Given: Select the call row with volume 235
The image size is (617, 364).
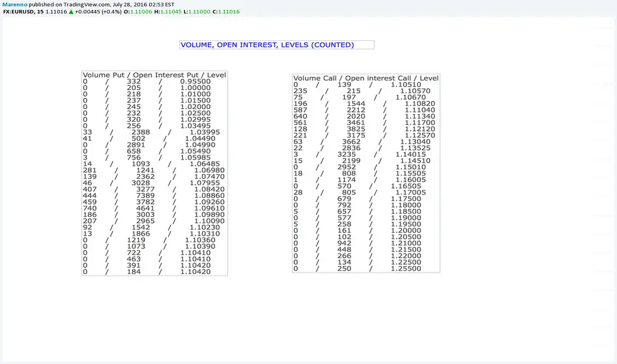Looking at the screenshot, I should pos(362,91).
